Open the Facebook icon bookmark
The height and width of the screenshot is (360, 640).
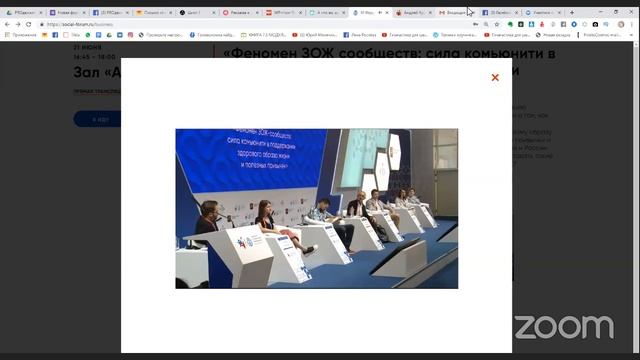coord(55,35)
